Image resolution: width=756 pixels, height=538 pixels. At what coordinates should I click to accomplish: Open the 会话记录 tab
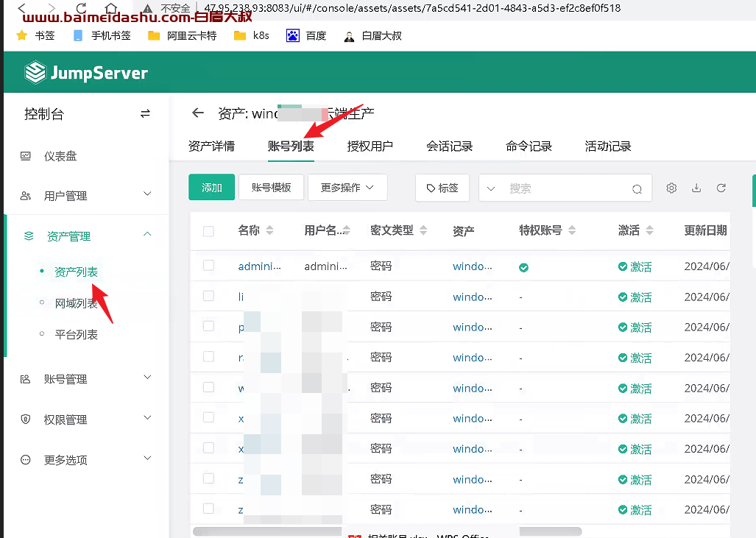coord(449,146)
